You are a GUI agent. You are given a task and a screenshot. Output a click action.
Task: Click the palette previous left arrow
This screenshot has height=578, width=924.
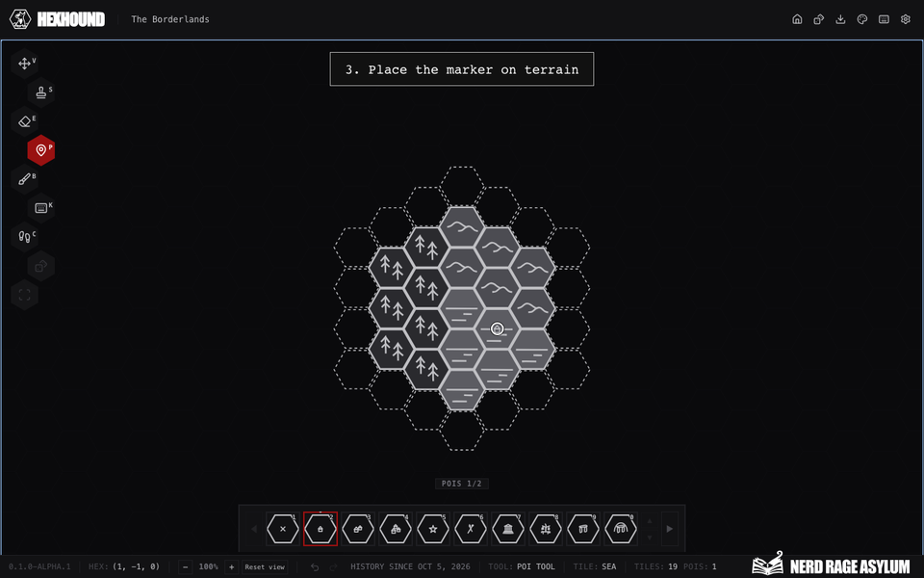[254, 529]
